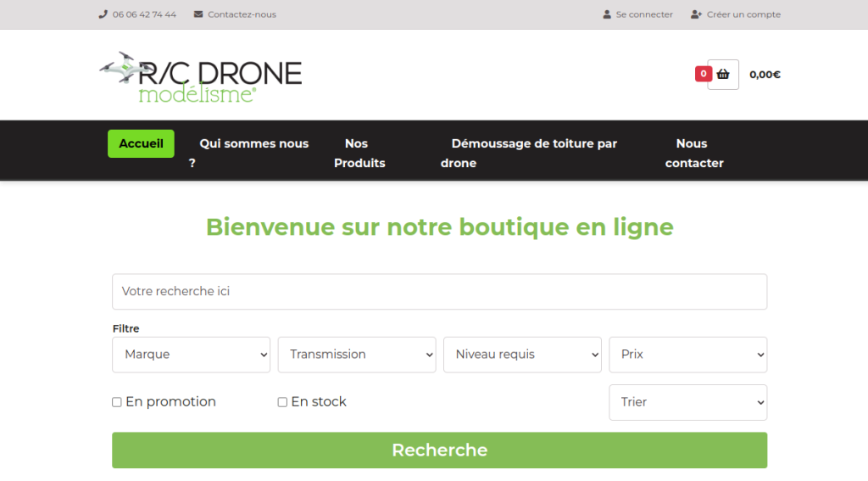Viewport: 868px width, 481px height.
Task: Click the add-user icon beside Créer un compte
Action: coord(696,14)
